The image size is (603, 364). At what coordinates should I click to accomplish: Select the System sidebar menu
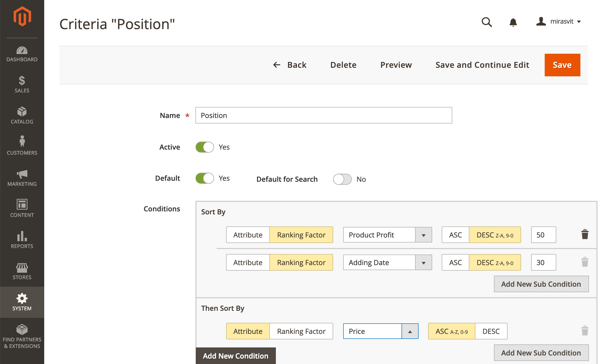tap(22, 302)
